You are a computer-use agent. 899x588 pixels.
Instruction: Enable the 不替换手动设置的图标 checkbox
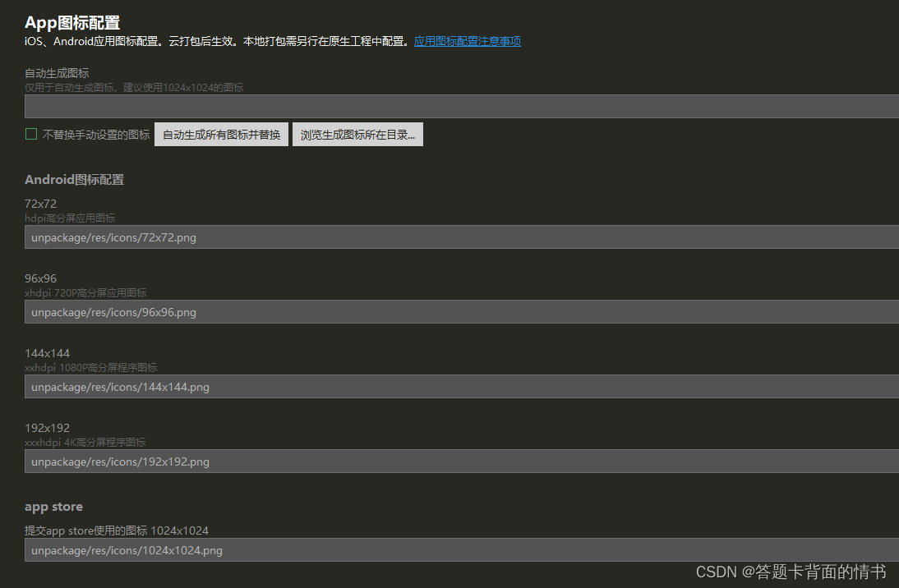point(30,133)
